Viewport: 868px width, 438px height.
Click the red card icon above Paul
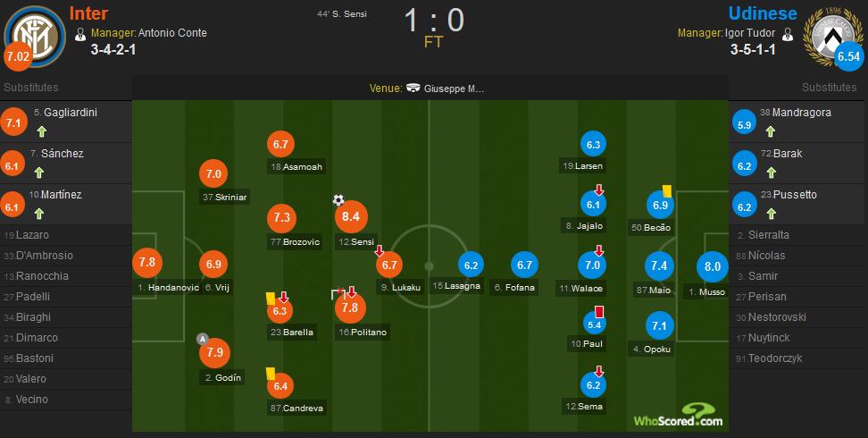598,312
